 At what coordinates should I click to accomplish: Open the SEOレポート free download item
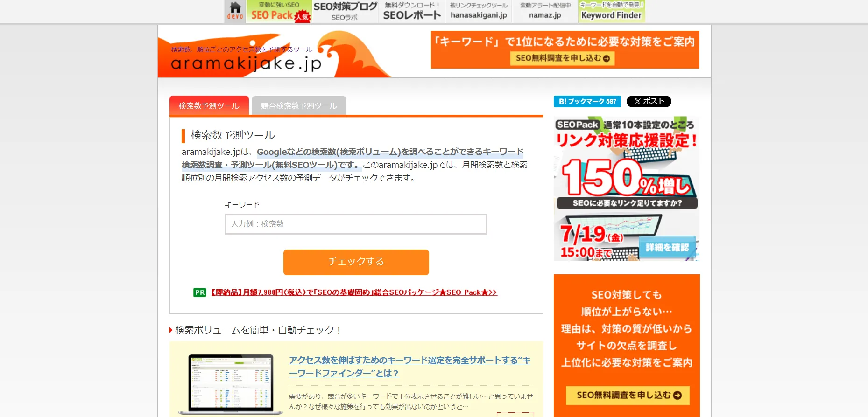pos(412,11)
